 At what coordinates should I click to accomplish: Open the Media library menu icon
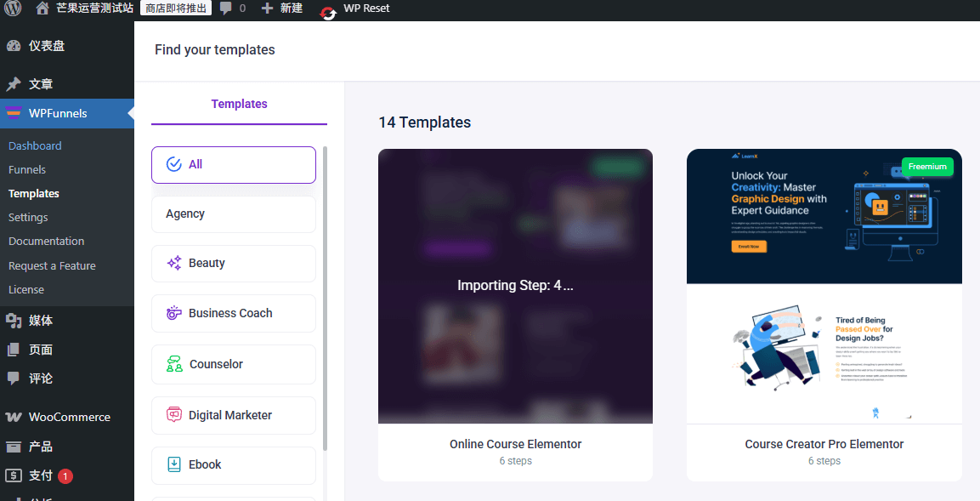pos(14,321)
